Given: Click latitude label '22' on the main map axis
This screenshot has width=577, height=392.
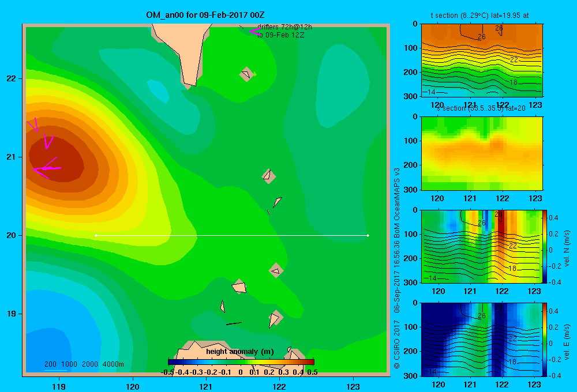Looking at the screenshot, I should click(12, 79).
